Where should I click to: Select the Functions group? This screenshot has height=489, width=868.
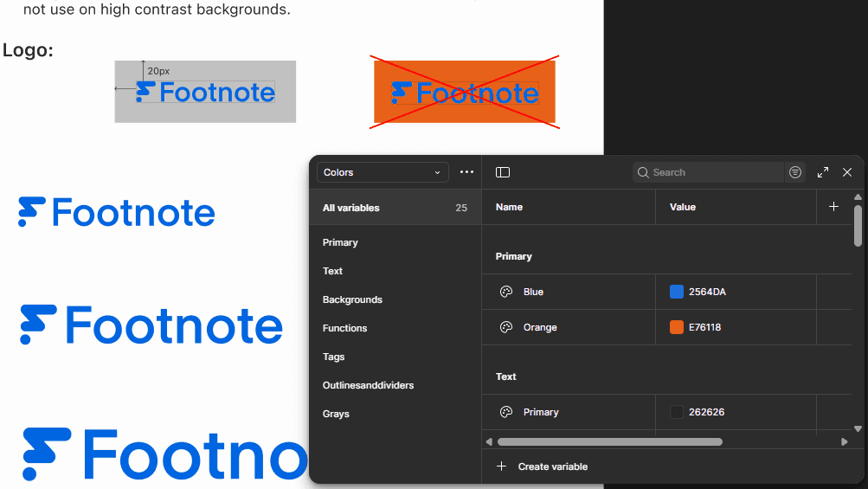[x=345, y=328]
